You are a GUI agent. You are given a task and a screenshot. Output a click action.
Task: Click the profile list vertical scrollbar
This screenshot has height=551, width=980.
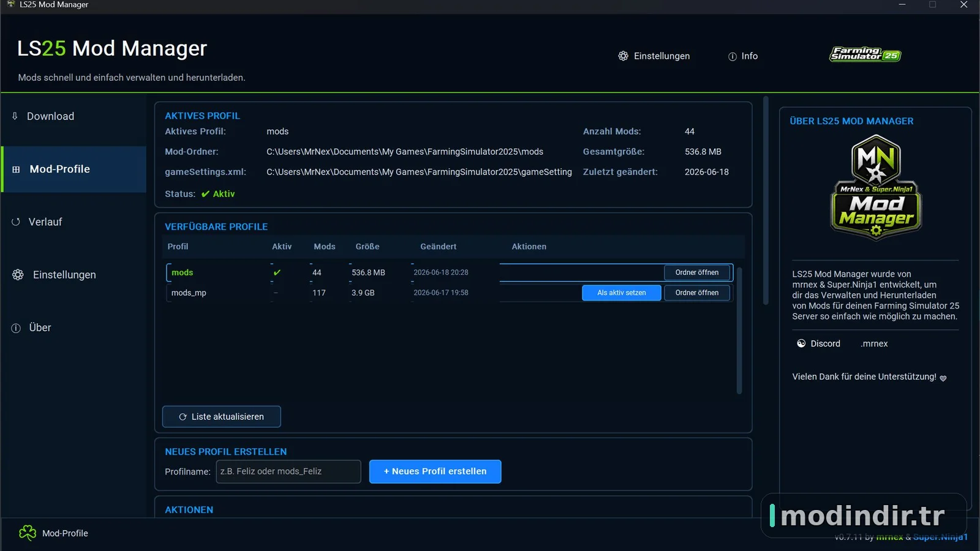click(x=739, y=331)
